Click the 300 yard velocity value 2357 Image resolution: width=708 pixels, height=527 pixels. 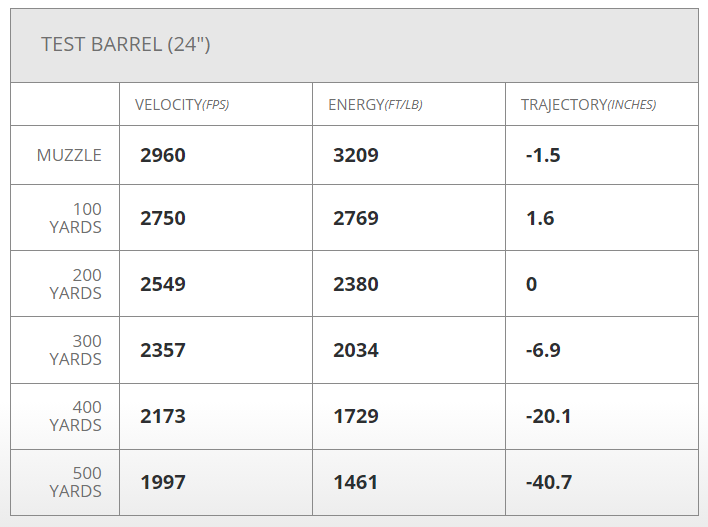click(163, 350)
